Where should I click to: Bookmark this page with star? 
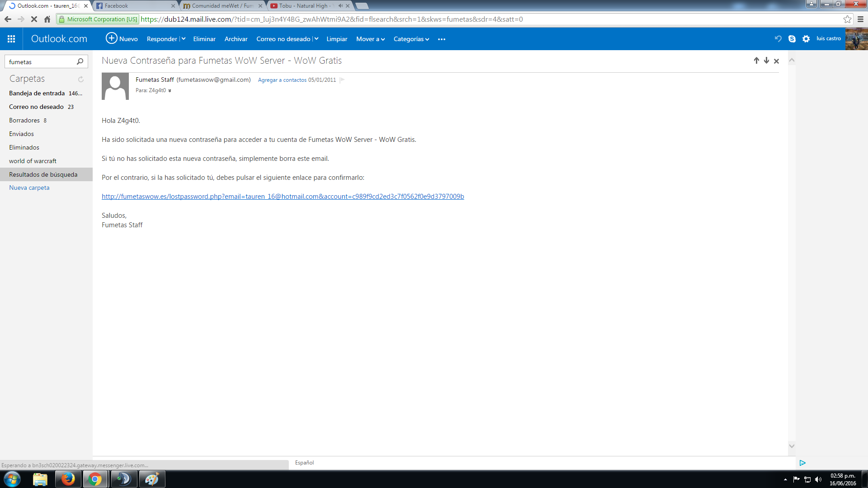pos(847,19)
